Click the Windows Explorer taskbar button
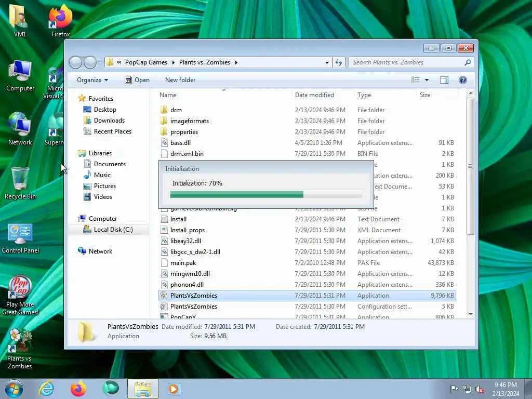The width and height of the screenshot is (532, 399). coord(143,389)
